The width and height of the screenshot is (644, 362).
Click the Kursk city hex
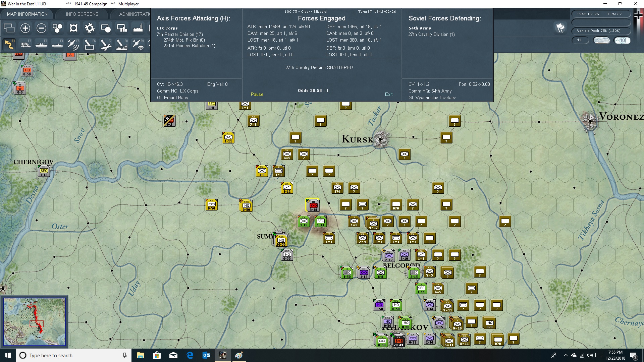point(380,139)
